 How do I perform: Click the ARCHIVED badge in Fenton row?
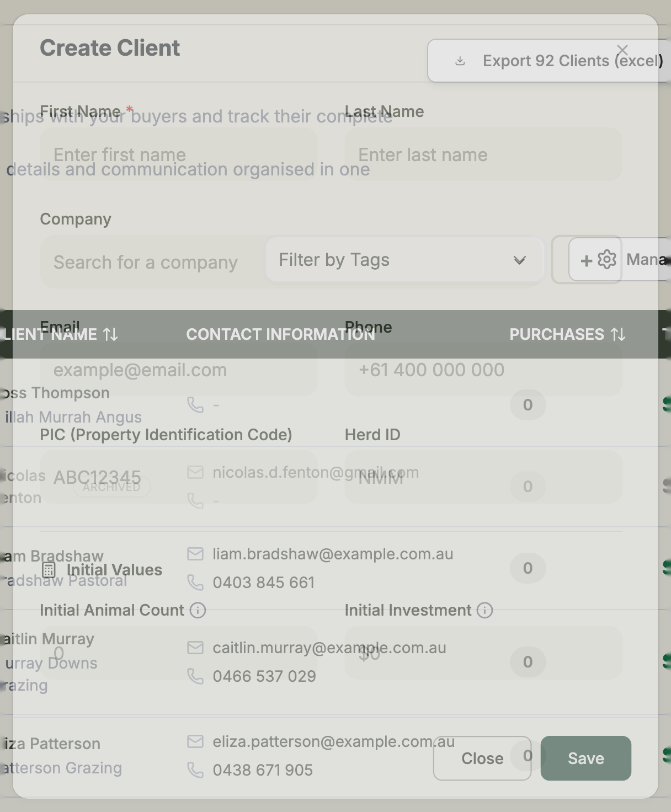click(112, 487)
